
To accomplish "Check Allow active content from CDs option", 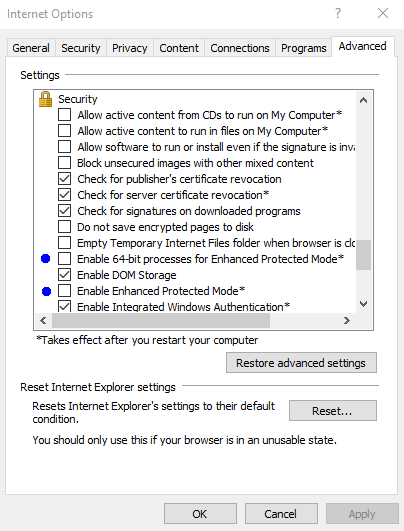I will (64, 115).
